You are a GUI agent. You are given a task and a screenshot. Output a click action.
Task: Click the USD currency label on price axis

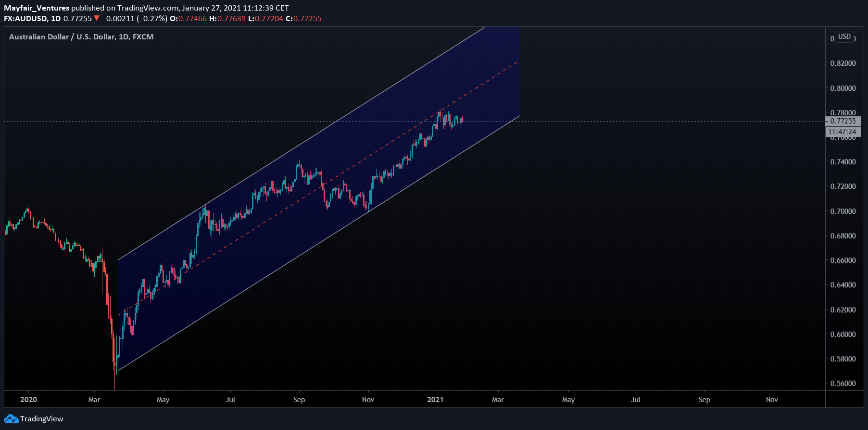pyautogui.click(x=844, y=37)
